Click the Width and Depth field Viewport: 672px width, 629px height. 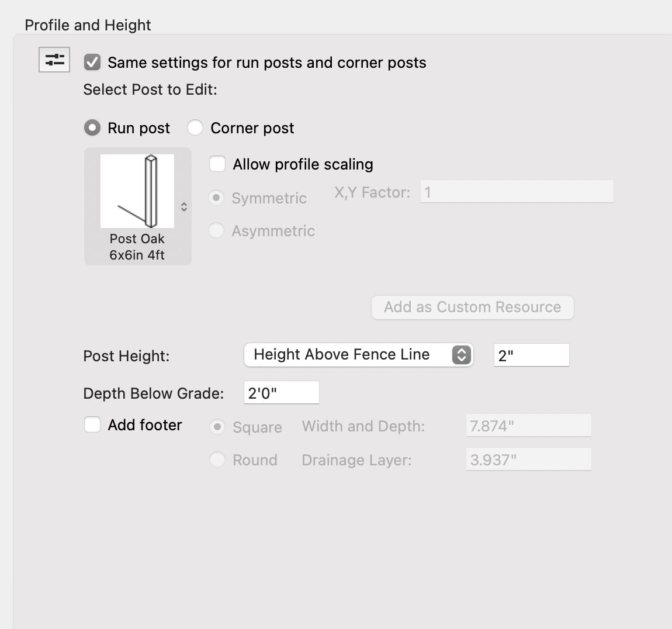point(528,426)
